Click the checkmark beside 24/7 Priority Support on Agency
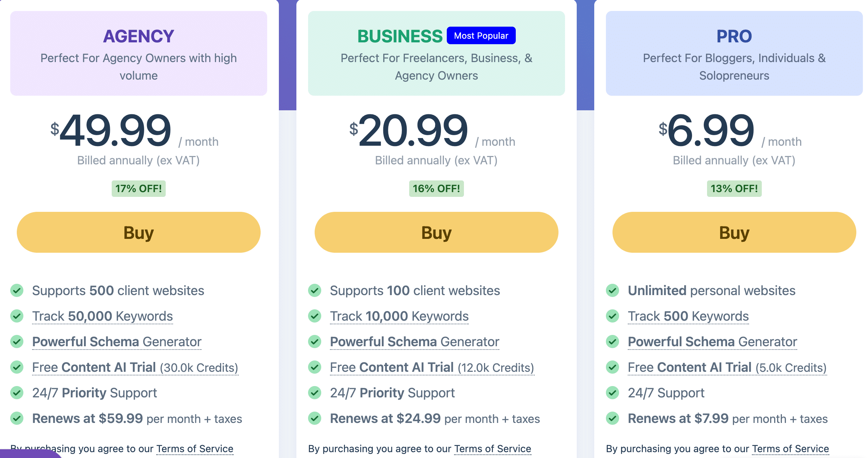 pos(17,393)
